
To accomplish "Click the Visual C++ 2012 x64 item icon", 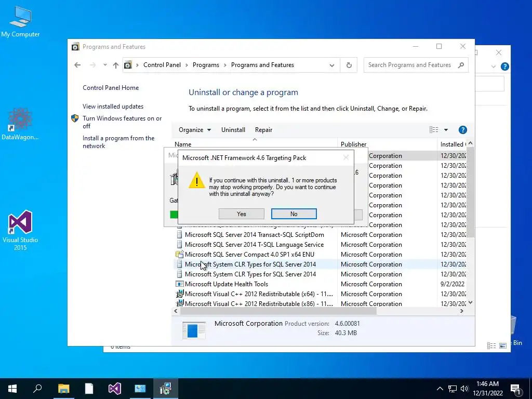I will coord(179,294).
